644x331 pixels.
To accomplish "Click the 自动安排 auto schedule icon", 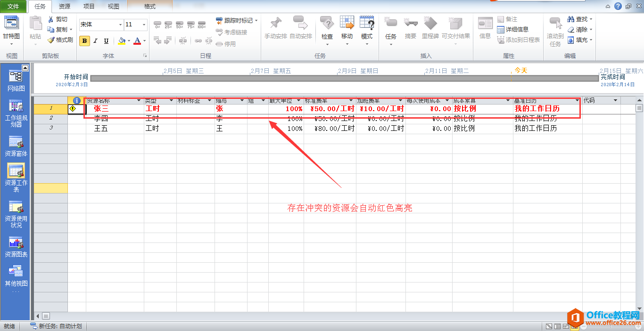I will pos(300,23).
